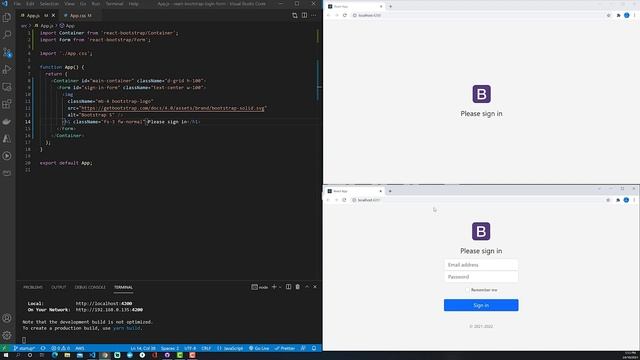
Task: Click the git branch in status bar
Action: click(24, 348)
